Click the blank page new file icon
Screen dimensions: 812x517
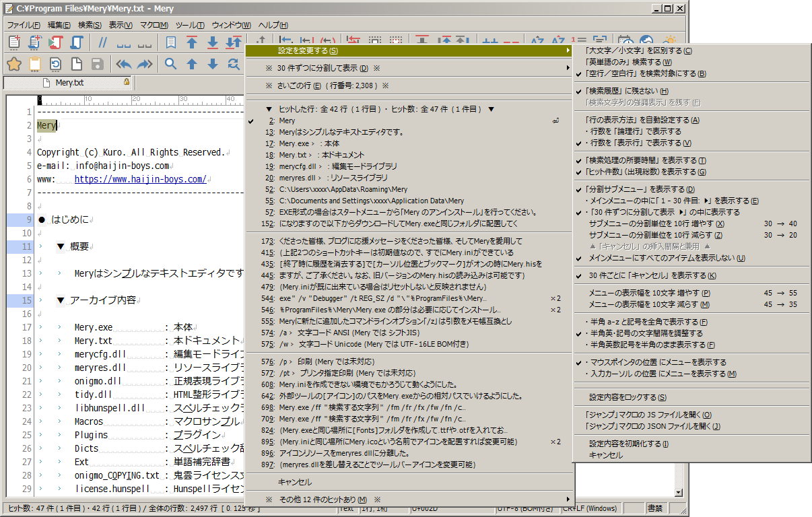pyautogui.click(x=76, y=64)
